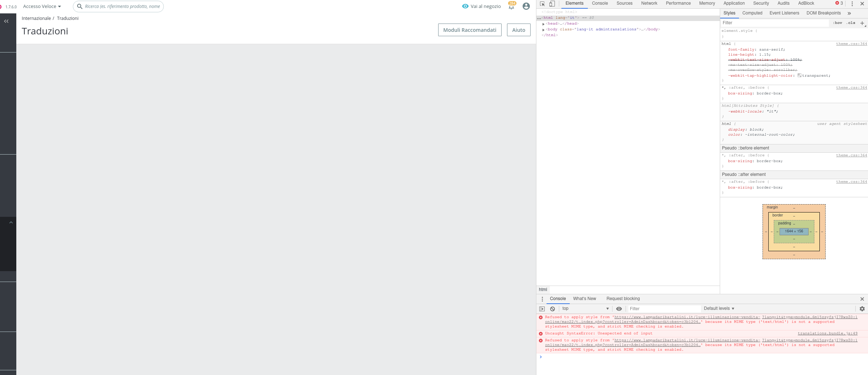Open the Default levels dropdown in Console

tap(719, 308)
